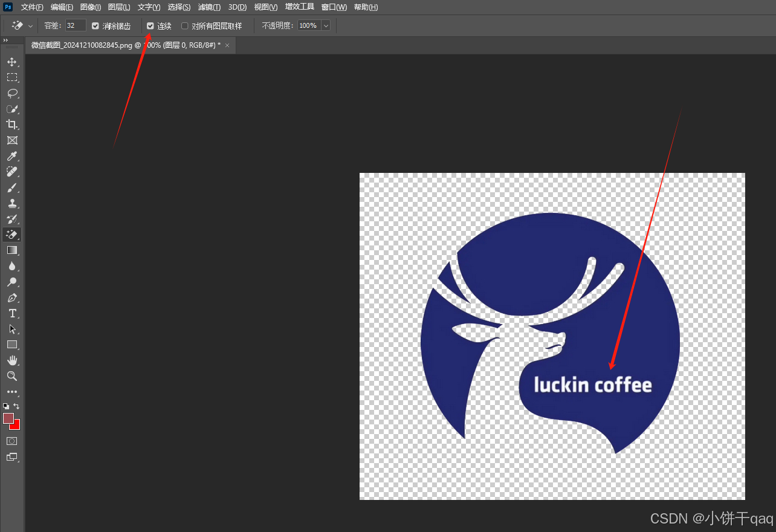Select the Gradient tool
The width and height of the screenshot is (776, 532).
click(12, 250)
